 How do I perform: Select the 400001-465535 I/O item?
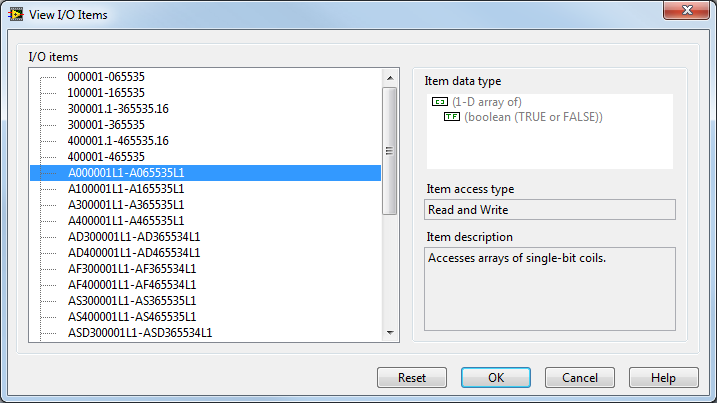[x=106, y=157]
